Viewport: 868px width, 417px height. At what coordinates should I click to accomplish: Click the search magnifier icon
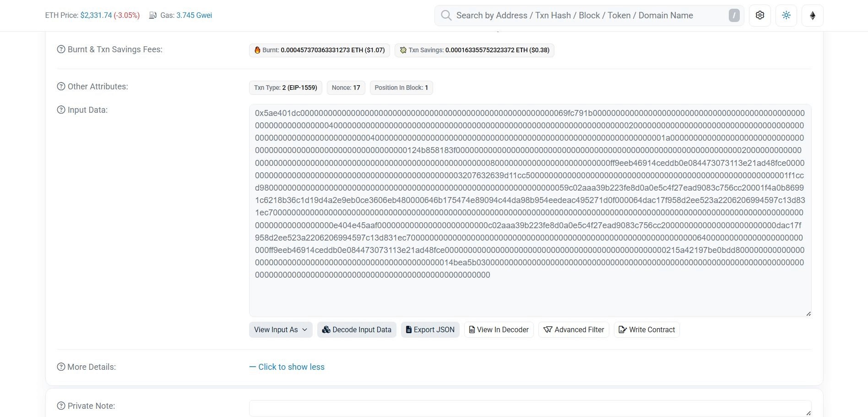[x=446, y=15]
